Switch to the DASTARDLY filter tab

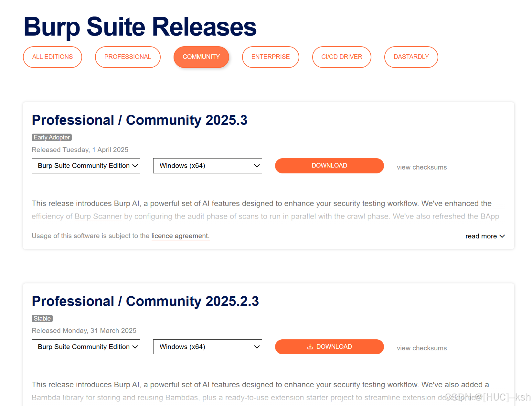411,57
